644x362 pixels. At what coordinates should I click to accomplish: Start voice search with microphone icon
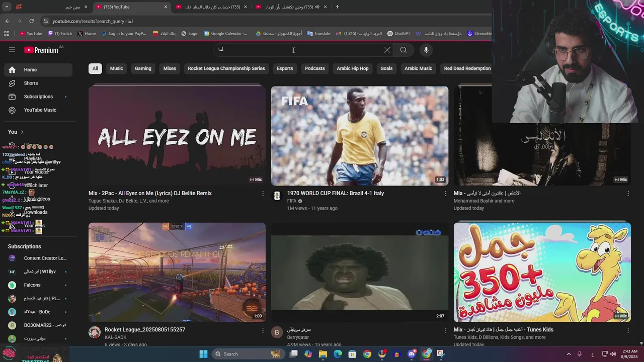tap(426, 50)
